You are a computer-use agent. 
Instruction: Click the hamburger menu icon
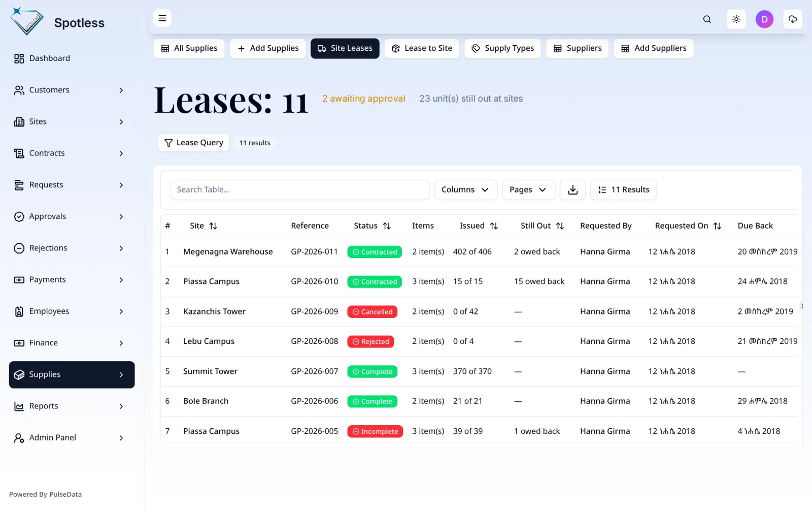162,18
